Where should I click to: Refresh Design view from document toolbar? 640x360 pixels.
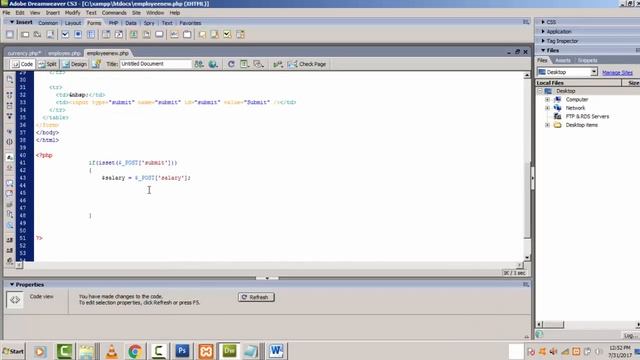click(x=231, y=64)
